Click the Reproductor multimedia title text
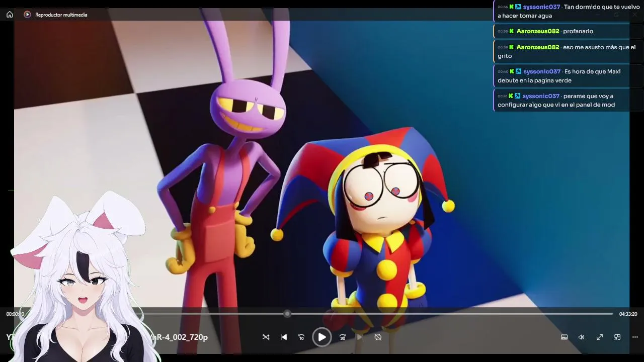 tap(61, 15)
